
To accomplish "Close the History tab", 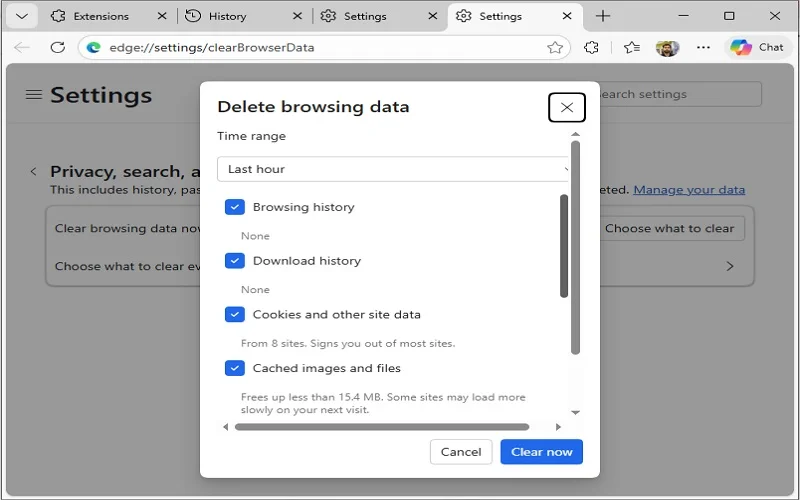I will point(297,16).
